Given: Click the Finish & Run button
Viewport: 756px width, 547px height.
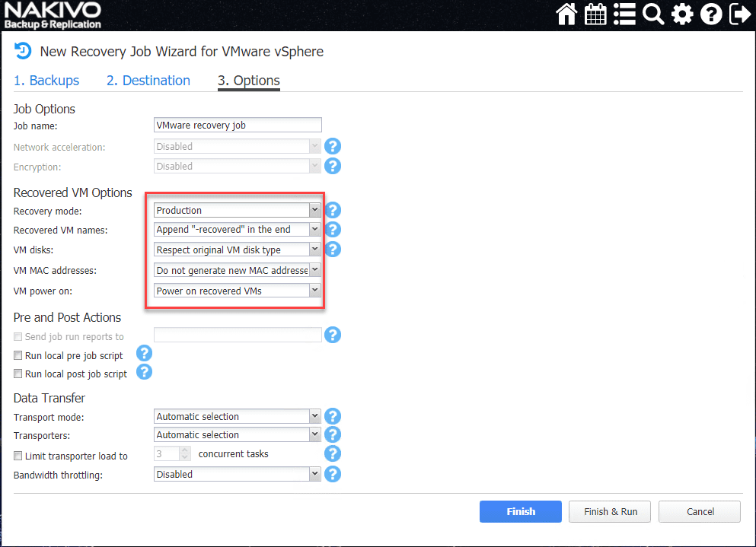Looking at the screenshot, I should click(x=609, y=511).
